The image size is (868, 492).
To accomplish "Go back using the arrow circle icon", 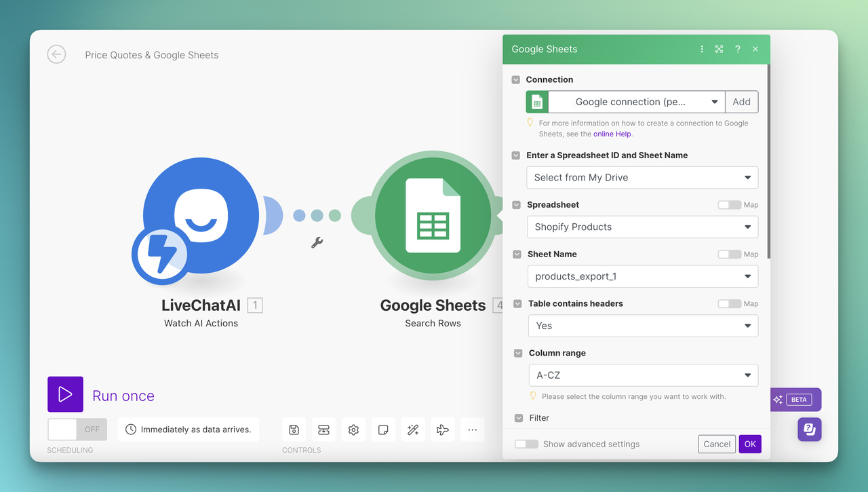I will (x=56, y=54).
